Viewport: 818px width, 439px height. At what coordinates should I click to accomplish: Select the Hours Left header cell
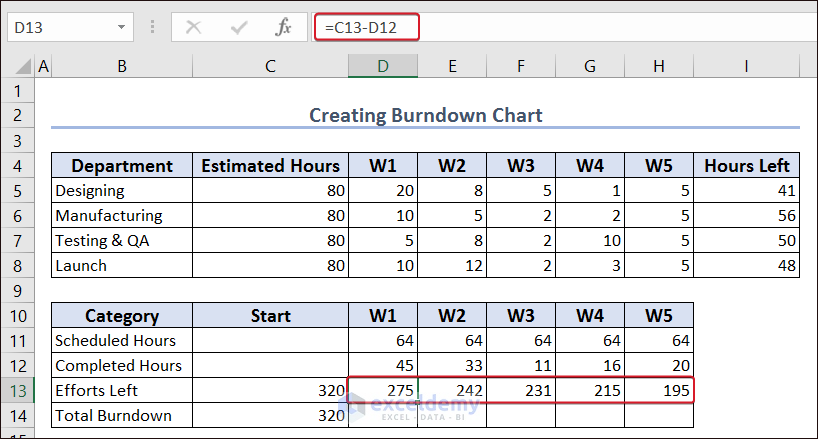746,166
